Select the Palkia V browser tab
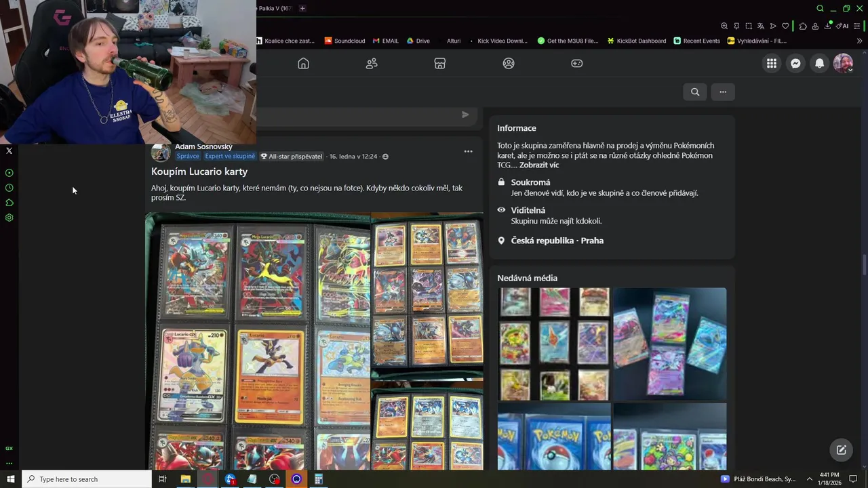Image resolution: width=868 pixels, height=488 pixels. pos(275,8)
